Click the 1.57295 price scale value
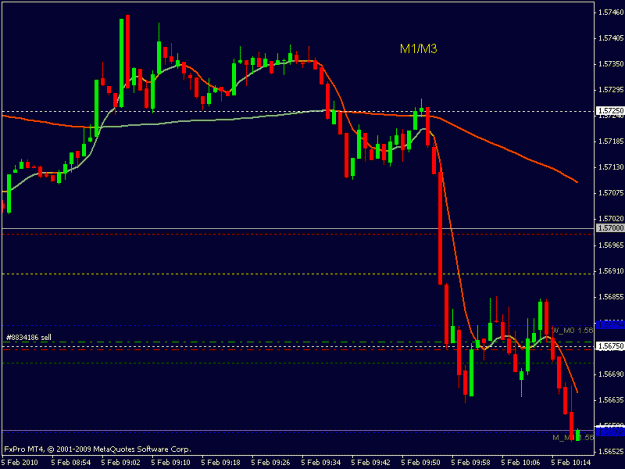The width and height of the screenshot is (625, 469). click(x=611, y=90)
